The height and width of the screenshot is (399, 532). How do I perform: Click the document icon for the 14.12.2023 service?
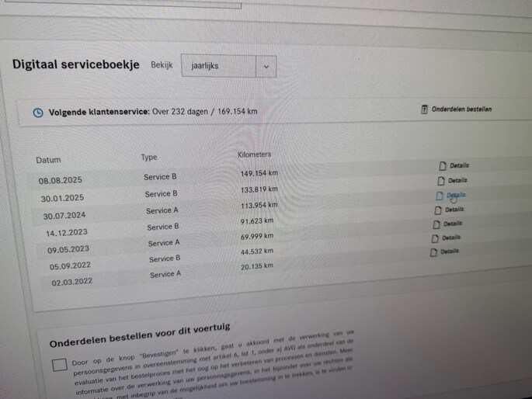click(x=438, y=209)
